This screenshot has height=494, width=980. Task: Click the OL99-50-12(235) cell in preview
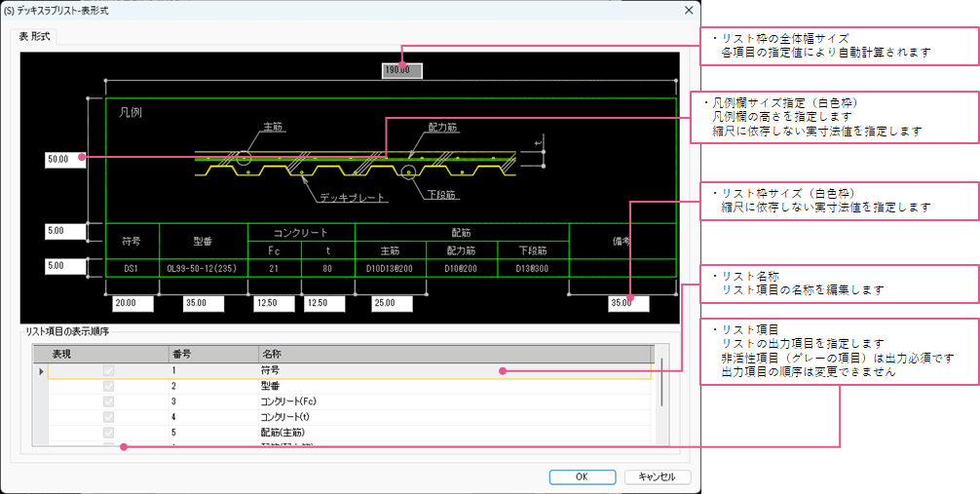[x=204, y=268]
